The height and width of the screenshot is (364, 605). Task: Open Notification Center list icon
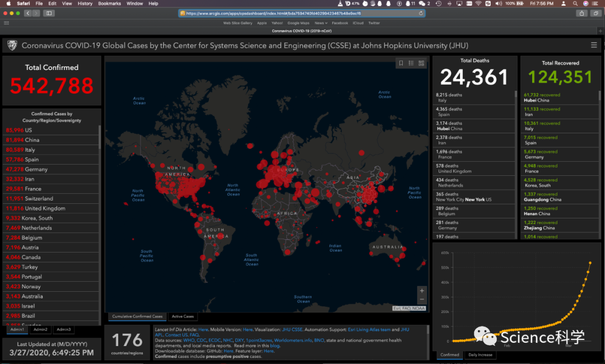595,3
